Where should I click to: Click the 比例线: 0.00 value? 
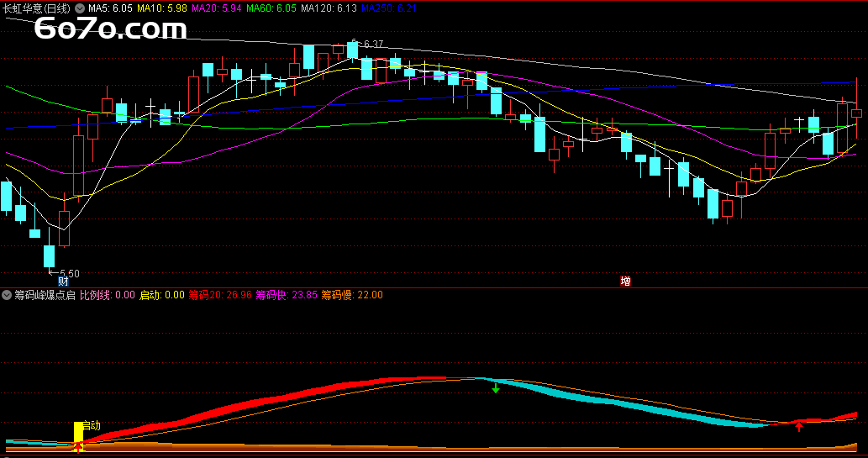(108, 295)
